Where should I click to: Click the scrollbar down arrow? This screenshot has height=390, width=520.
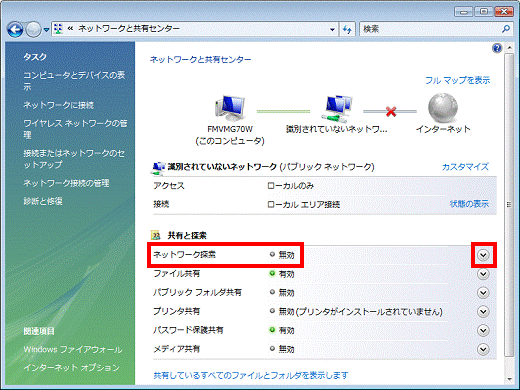click(509, 379)
